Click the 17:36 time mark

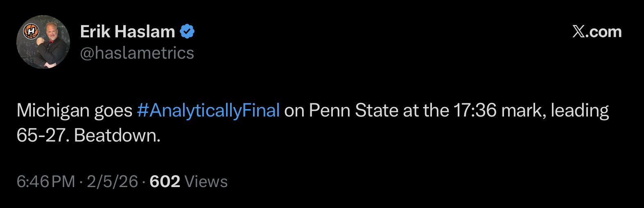click(475, 110)
